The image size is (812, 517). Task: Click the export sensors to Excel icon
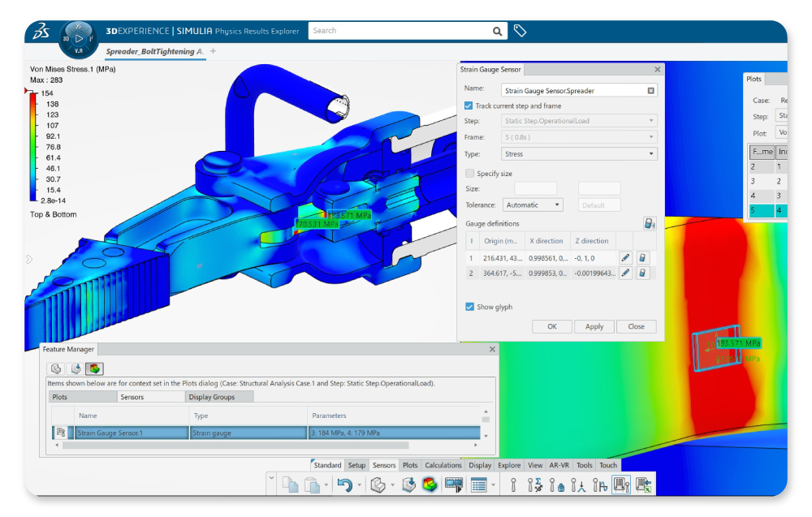(x=644, y=485)
